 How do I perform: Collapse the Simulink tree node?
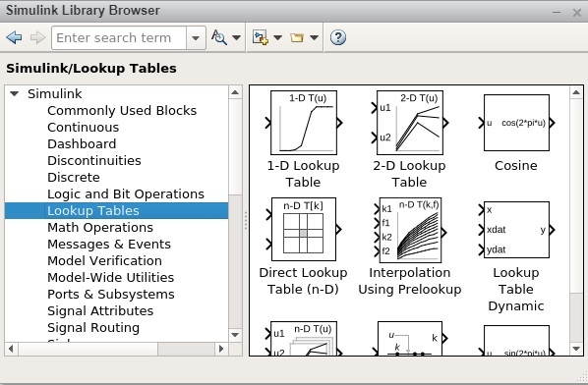pos(14,93)
